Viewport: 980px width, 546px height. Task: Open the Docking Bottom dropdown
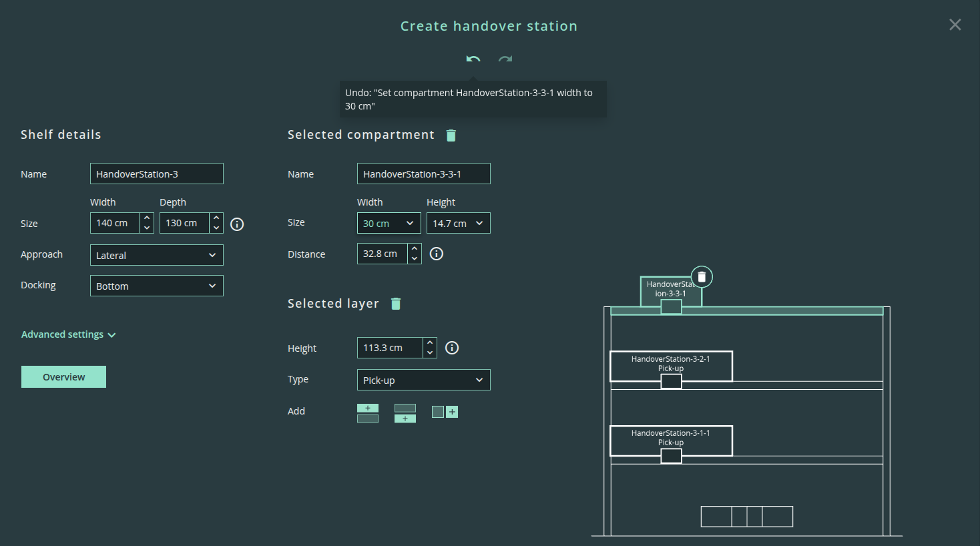157,286
